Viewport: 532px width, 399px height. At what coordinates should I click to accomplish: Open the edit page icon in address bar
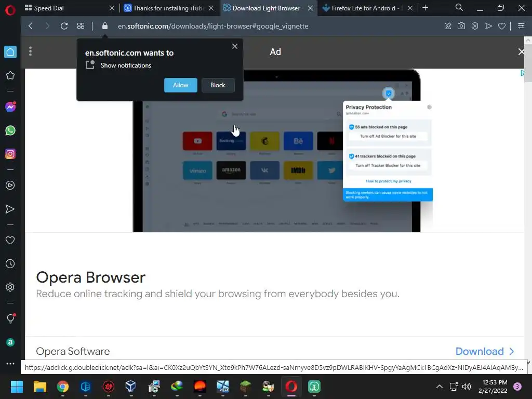(x=448, y=26)
